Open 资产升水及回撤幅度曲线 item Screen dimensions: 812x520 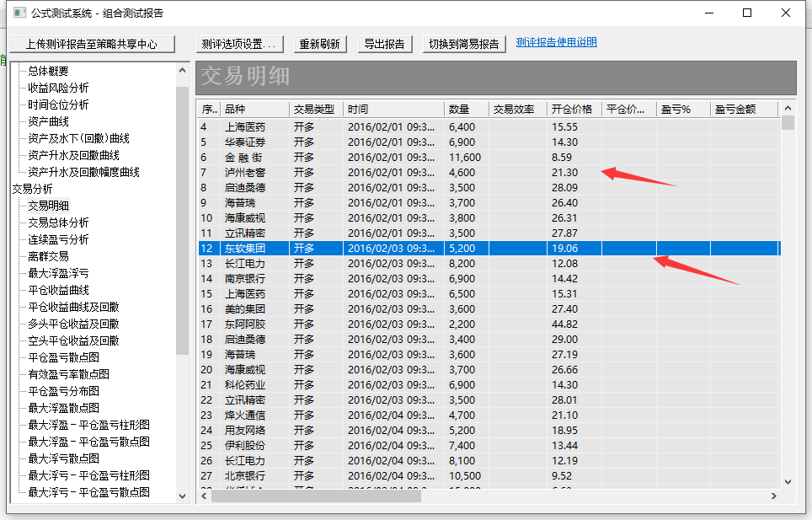point(84,172)
